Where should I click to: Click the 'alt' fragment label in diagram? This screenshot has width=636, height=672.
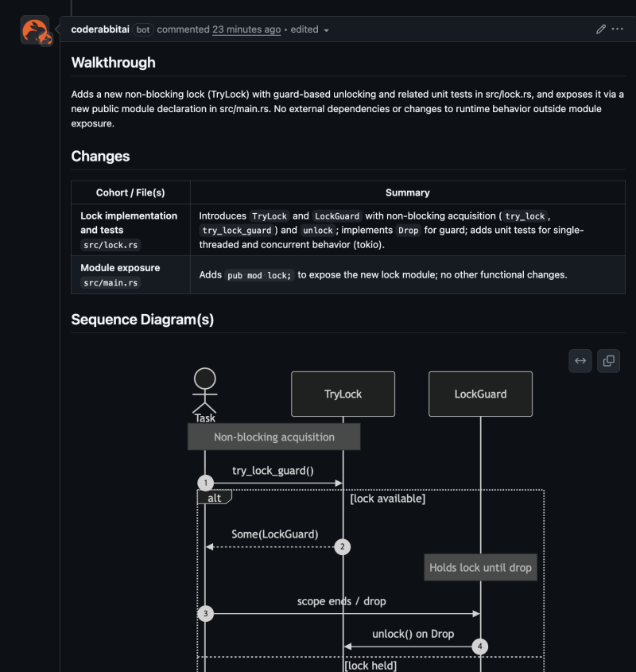[x=214, y=498]
